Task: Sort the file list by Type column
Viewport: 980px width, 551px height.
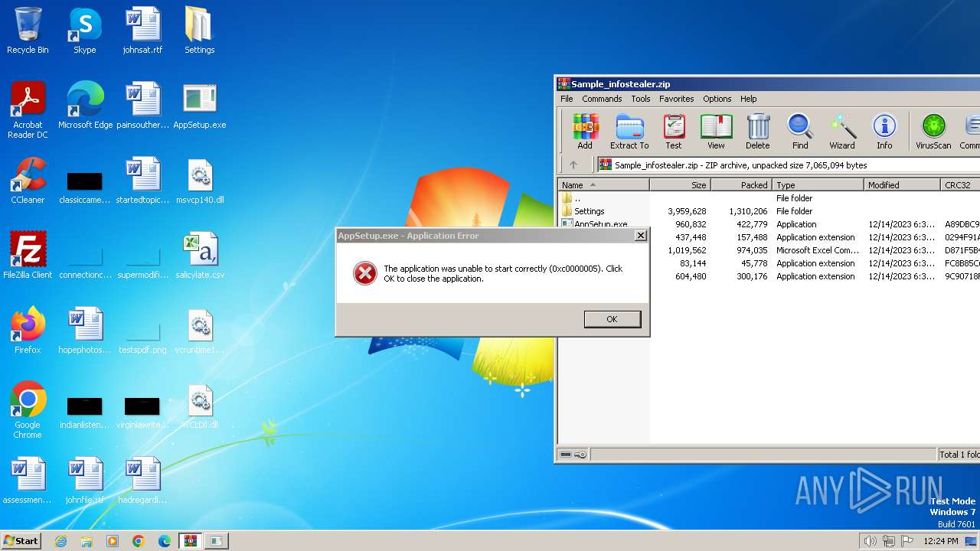Action: click(x=818, y=185)
